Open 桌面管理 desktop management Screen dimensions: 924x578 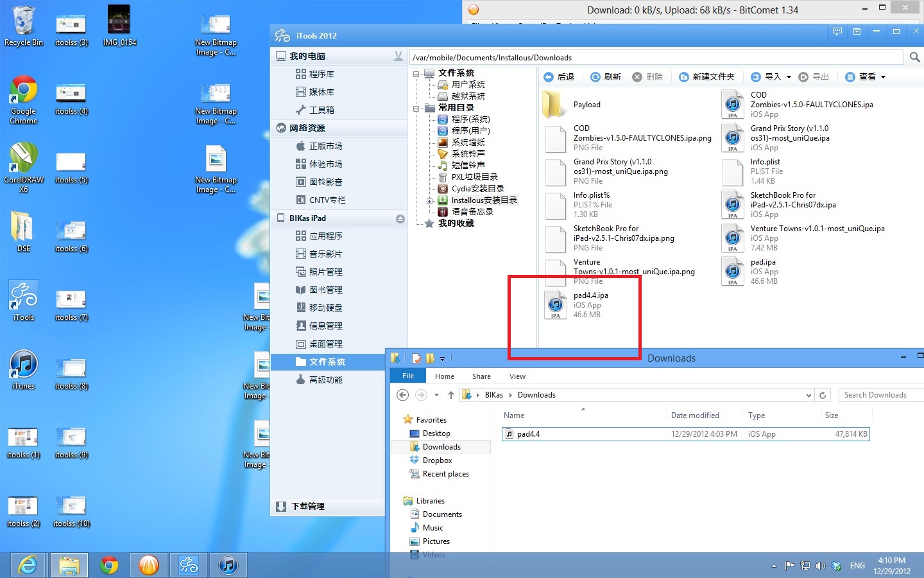coord(319,344)
